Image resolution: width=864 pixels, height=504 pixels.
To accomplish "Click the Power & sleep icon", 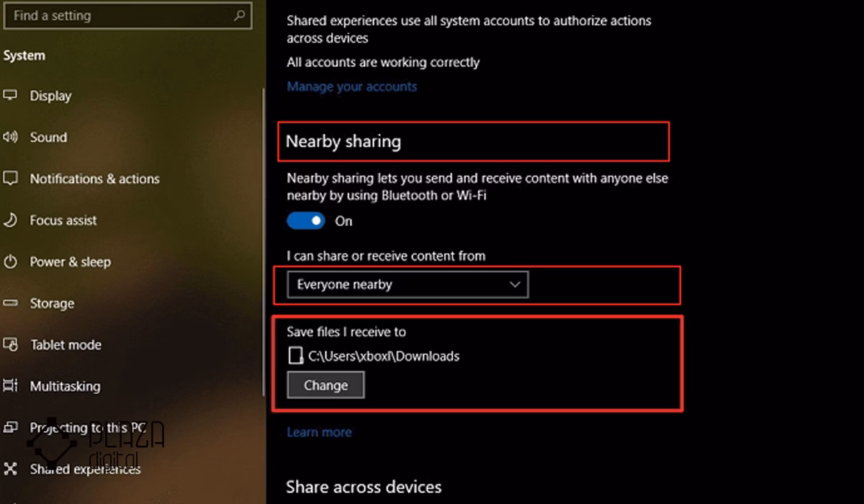I will pos(10,261).
